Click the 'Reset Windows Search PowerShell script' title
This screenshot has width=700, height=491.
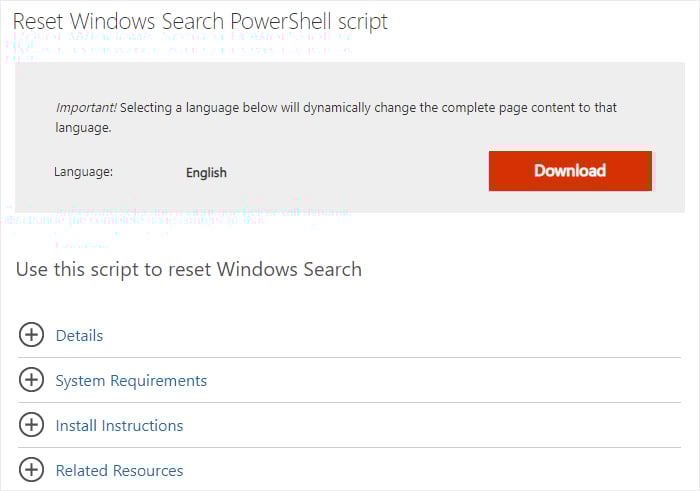[200, 21]
